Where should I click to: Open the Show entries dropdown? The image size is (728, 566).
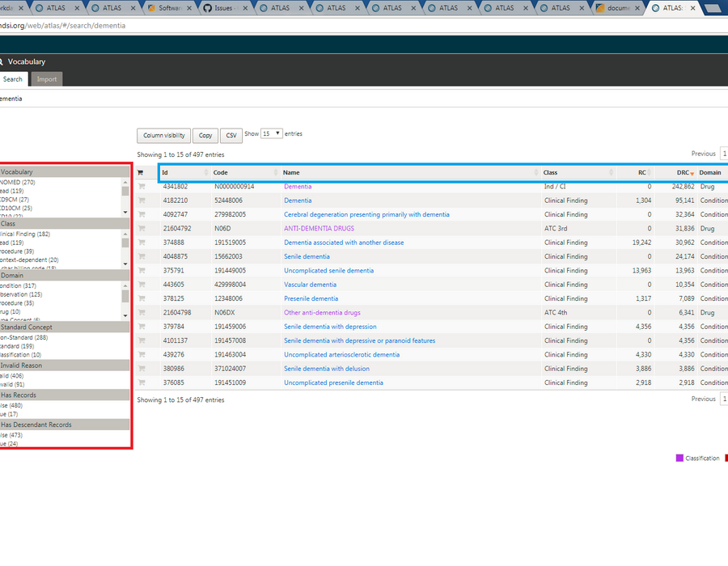[x=271, y=133]
